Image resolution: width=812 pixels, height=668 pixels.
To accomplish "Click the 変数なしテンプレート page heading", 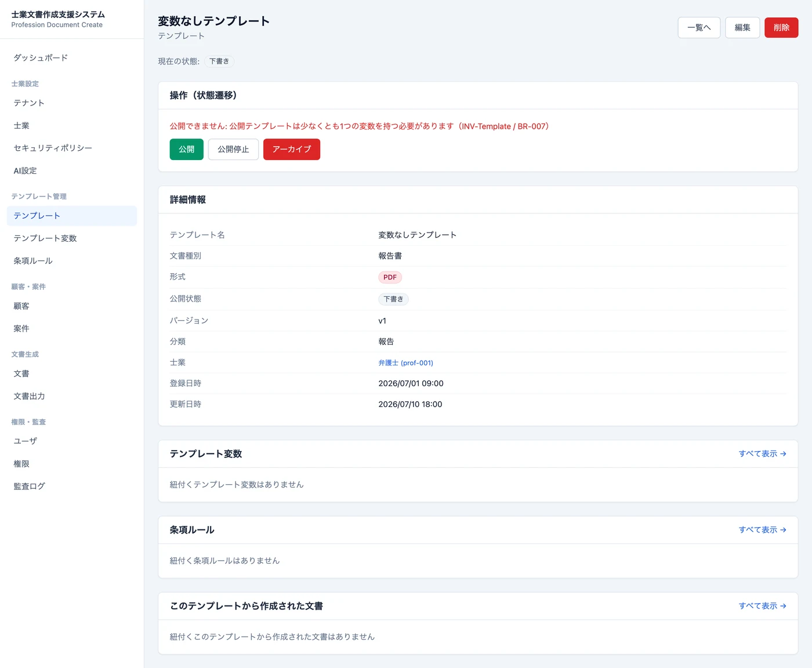I will point(214,21).
